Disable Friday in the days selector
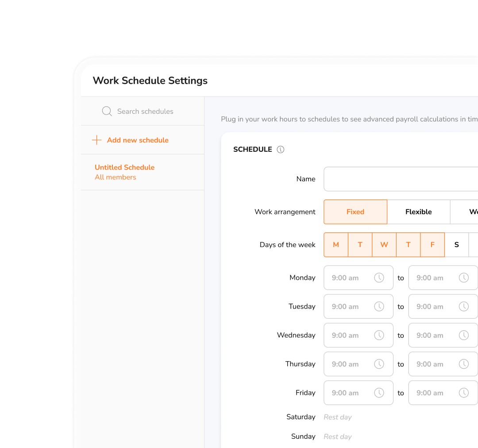 click(x=432, y=244)
